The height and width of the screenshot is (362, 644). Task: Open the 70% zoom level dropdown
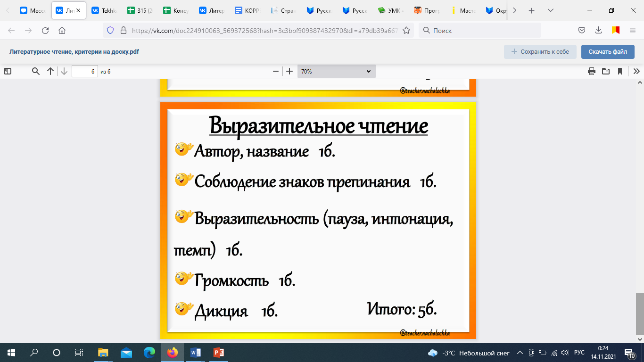coord(336,71)
